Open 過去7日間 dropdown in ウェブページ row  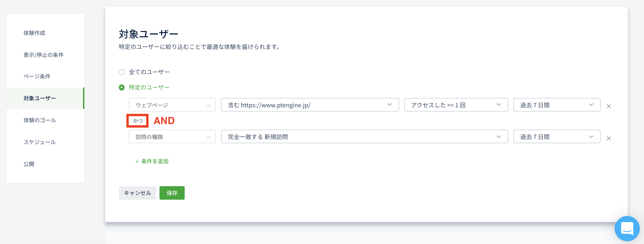pos(557,105)
